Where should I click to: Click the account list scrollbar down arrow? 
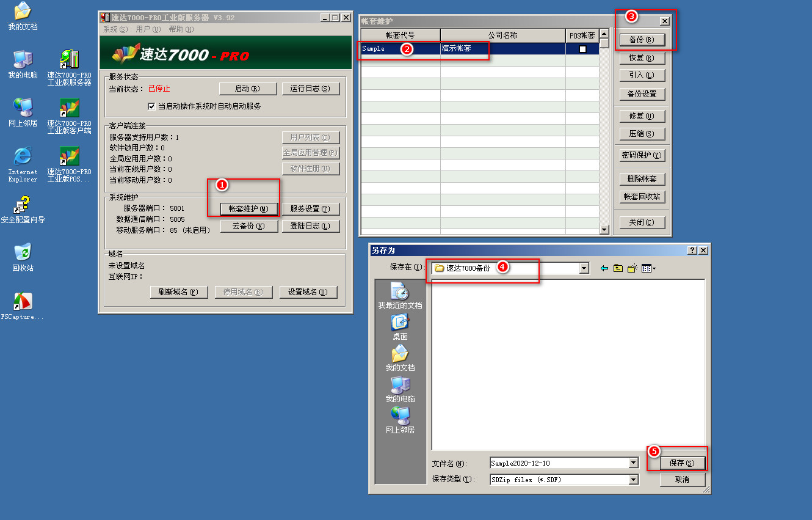pos(604,230)
